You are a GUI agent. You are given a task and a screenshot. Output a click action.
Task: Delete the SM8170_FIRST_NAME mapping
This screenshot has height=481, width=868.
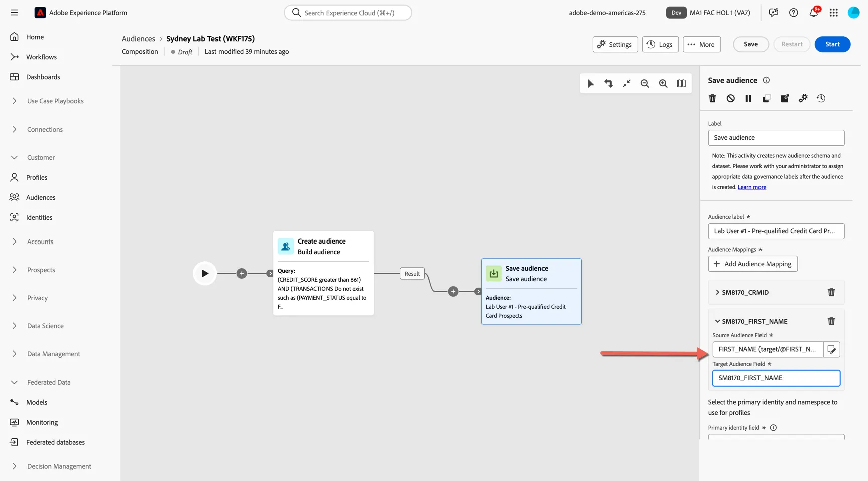[831, 321]
